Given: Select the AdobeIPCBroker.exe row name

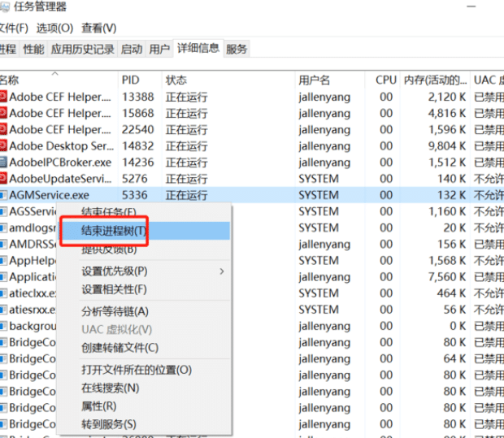Looking at the screenshot, I should pyautogui.click(x=60, y=163).
